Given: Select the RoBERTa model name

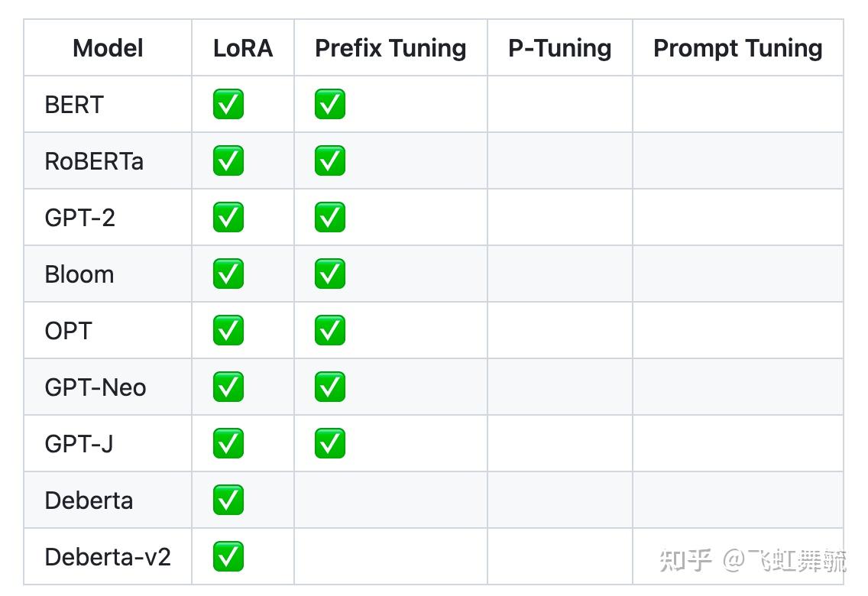Looking at the screenshot, I should (94, 161).
